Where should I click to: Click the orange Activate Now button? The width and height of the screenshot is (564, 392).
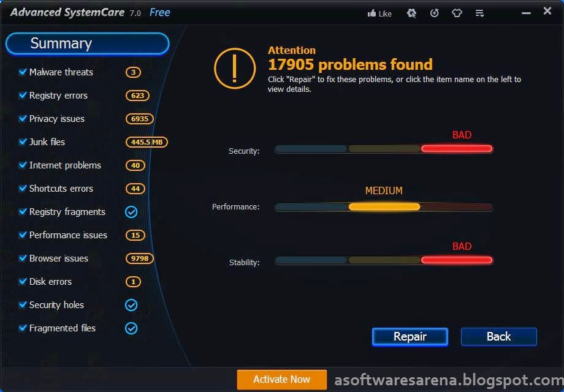[x=281, y=379]
